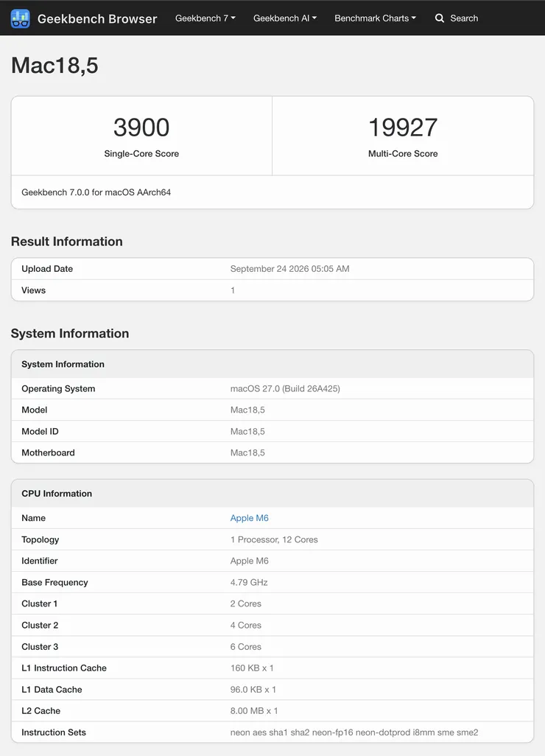Select the 1 Processor, 12 Cores value

(x=274, y=539)
